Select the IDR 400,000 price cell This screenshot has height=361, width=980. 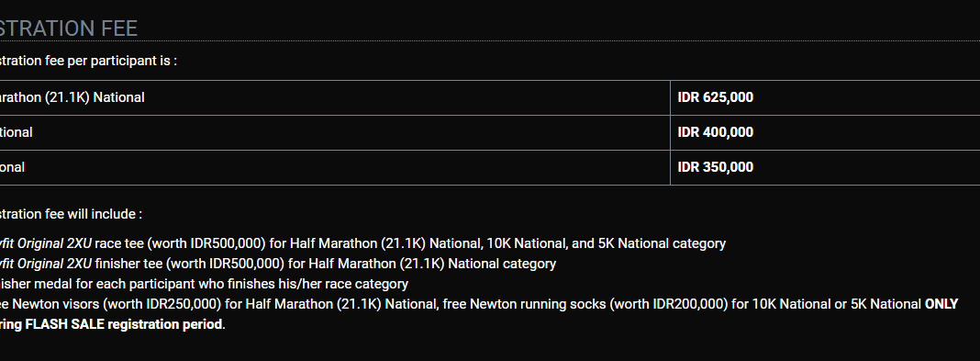click(x=825, y=132)
